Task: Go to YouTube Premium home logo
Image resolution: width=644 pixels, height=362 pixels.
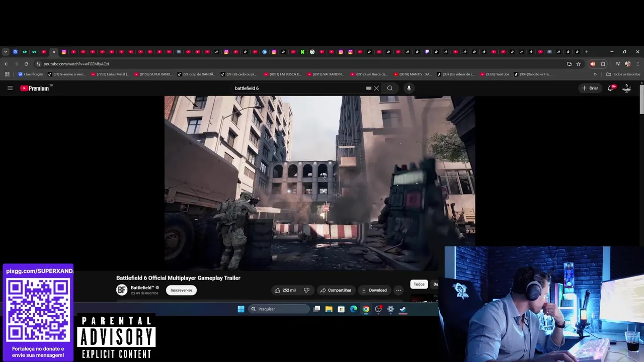Action: click(x=35, y=88)
